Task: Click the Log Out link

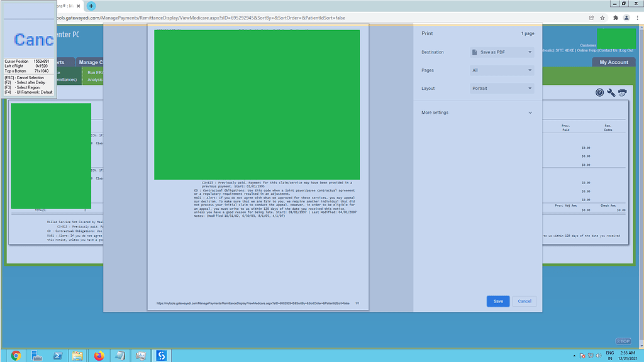Action: 628,50
